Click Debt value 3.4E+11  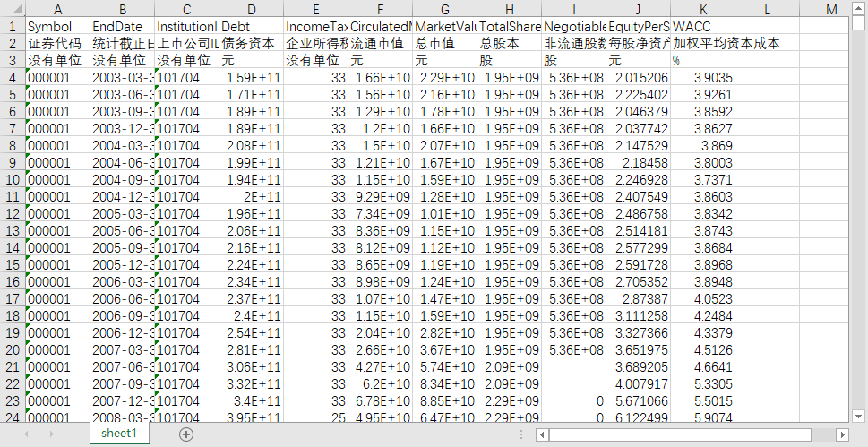[x=252, y=400]
